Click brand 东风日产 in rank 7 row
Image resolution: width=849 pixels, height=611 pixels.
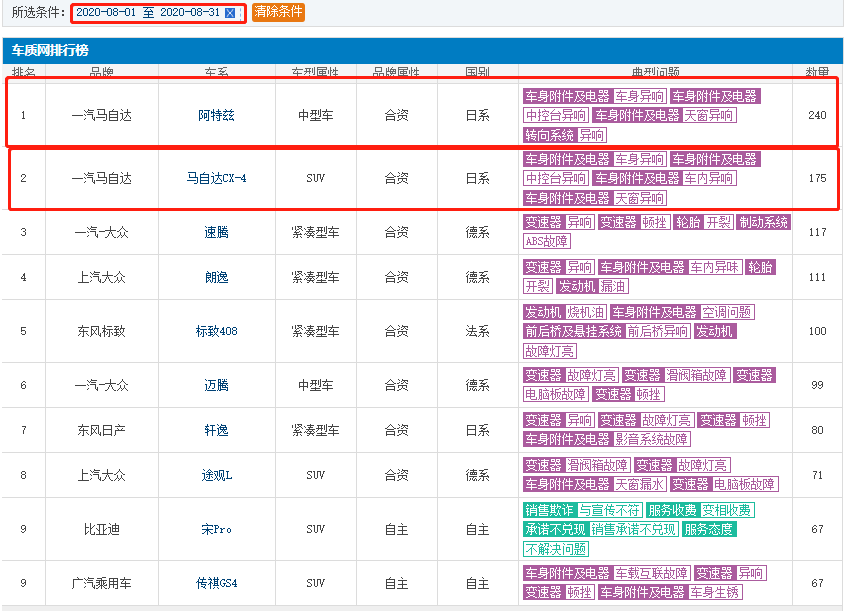click(101, 430)
